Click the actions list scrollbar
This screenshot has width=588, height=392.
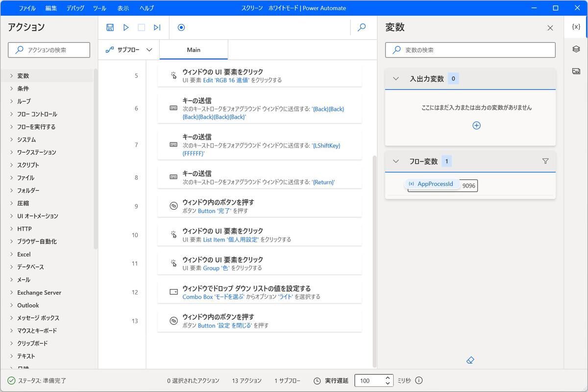(96, 159)
